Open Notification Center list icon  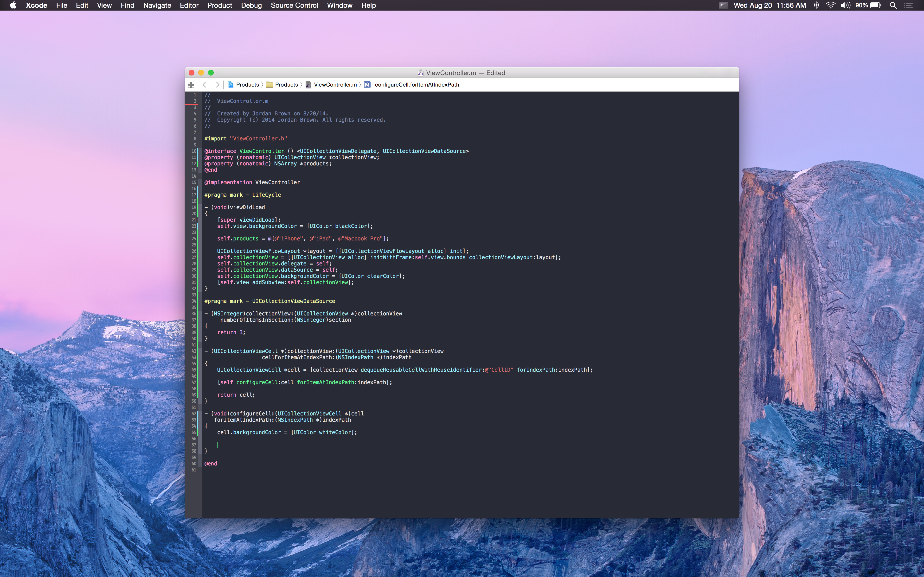pos(909,5)
